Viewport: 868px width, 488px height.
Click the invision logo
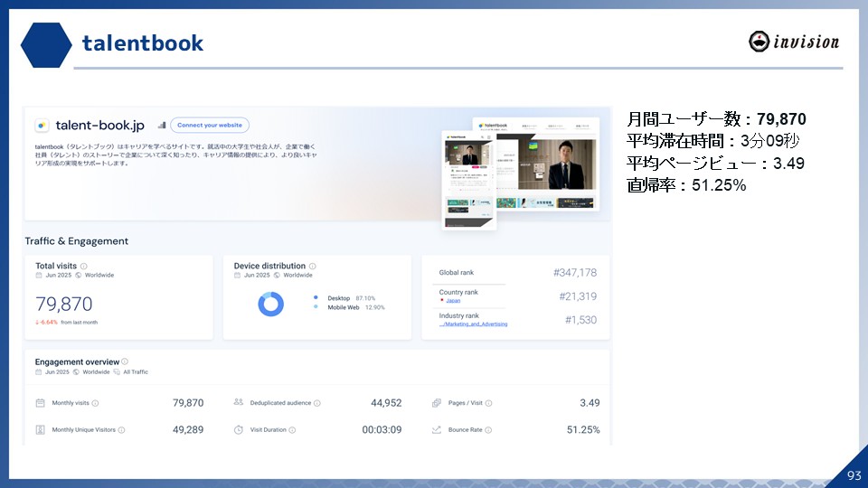[794, 42]
